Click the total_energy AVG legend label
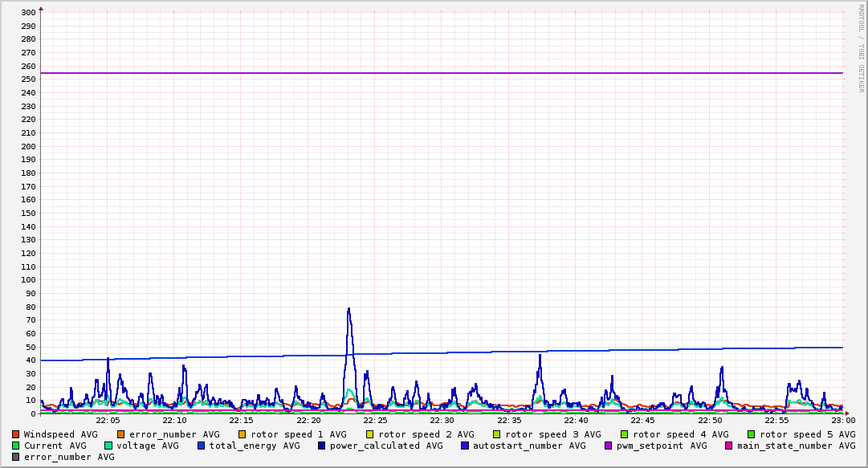The width and height of the screenshot is (868, 468). point(255,446)
